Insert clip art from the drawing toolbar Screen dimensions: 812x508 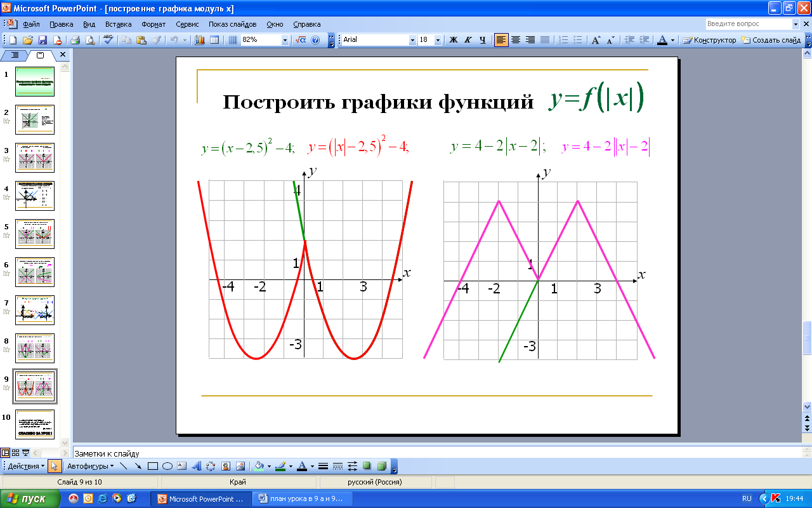226,466
